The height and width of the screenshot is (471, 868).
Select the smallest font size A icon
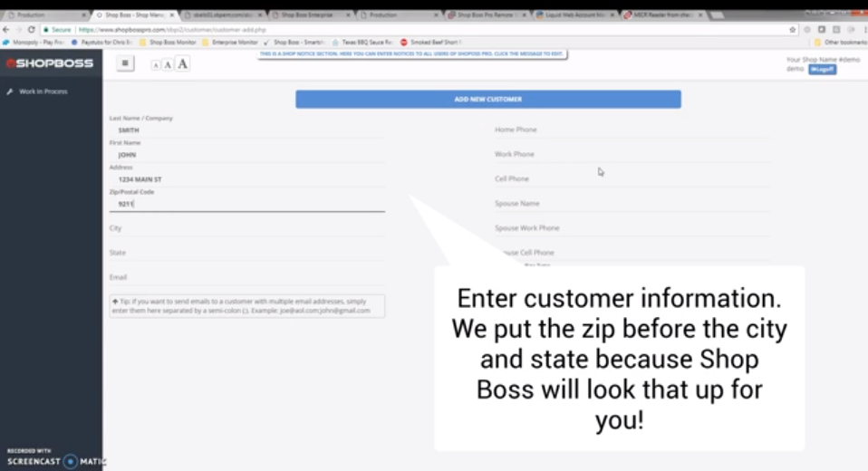click(x=155, y=65)
